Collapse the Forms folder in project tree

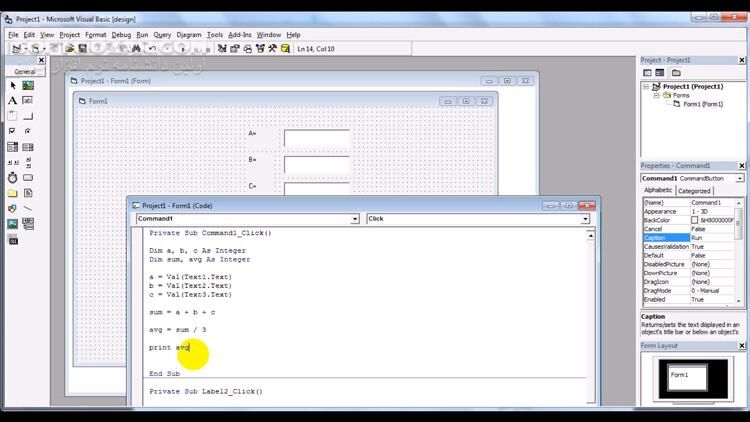(657, 95)
